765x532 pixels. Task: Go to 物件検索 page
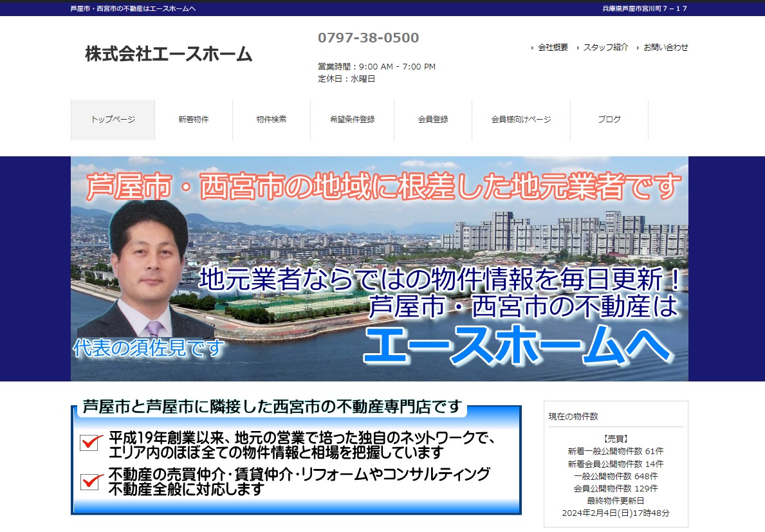click(x=272, y=120)
